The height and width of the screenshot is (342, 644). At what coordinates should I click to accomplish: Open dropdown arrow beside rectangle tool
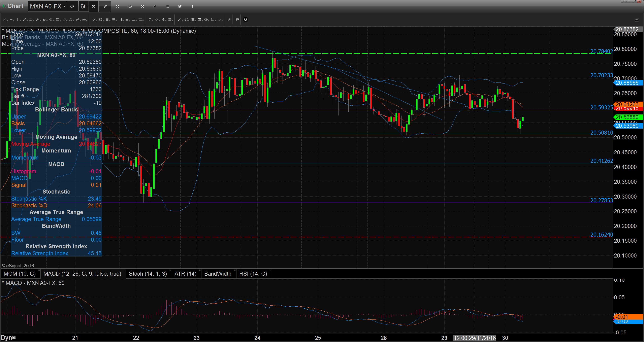(x=60, y=21)
